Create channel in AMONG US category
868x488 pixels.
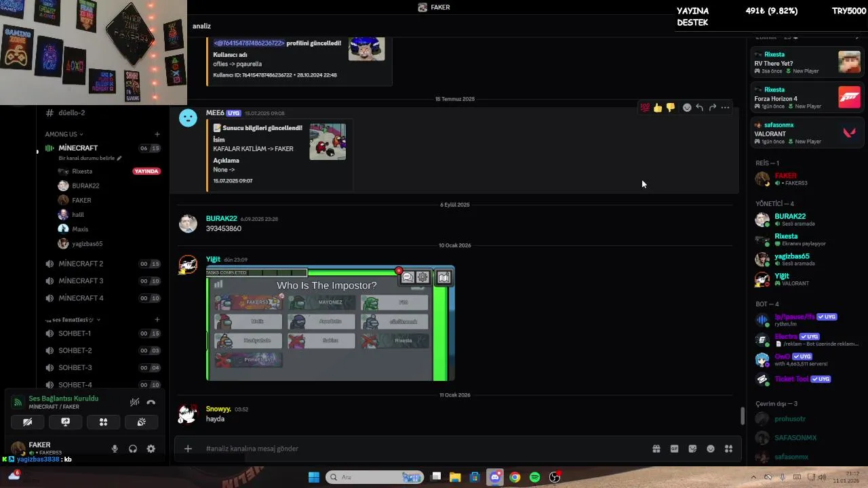pos(157,134)
